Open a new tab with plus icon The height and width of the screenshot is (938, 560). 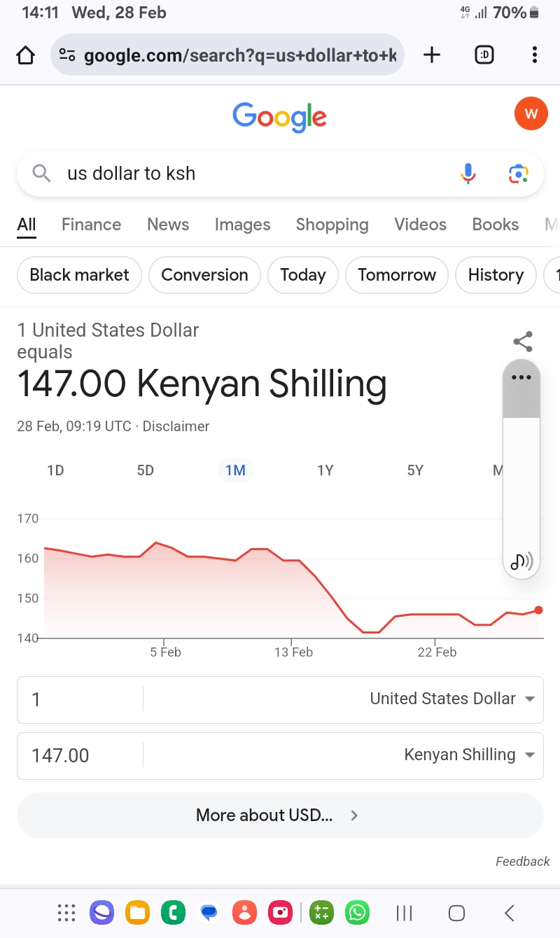click(x=432, y=55)
